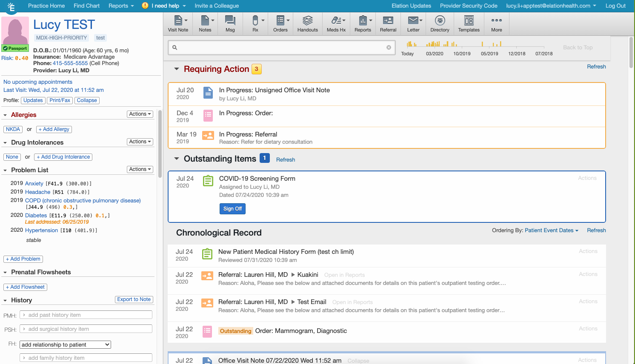Open the Problem List Actions dropdown
635x364 pixels.
[x=140, y=169]
